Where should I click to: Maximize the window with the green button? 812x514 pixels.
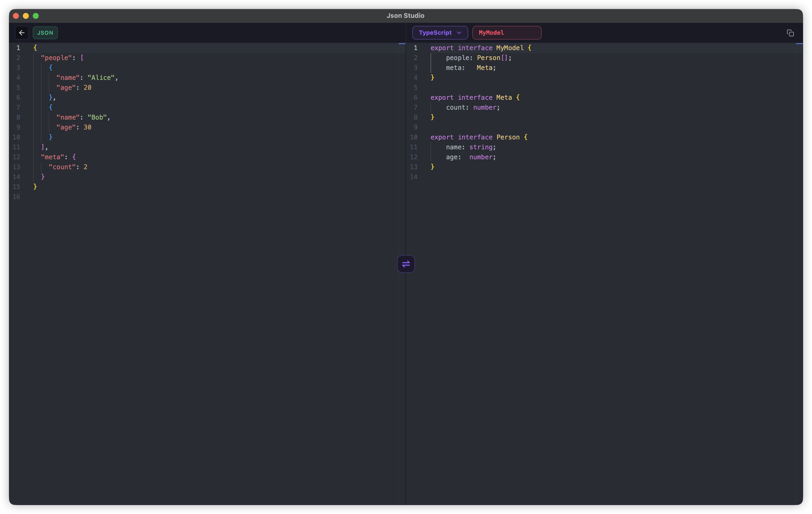[36, 16]
